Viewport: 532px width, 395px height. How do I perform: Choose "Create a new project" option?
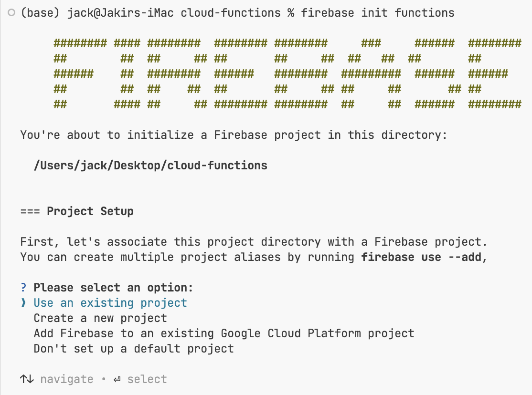100,318
